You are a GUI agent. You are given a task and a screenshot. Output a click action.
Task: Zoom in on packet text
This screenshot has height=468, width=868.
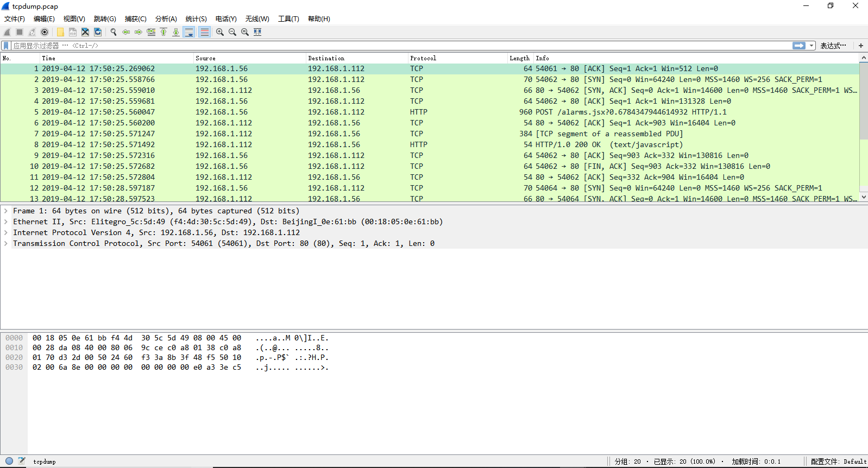coord(220,32)
